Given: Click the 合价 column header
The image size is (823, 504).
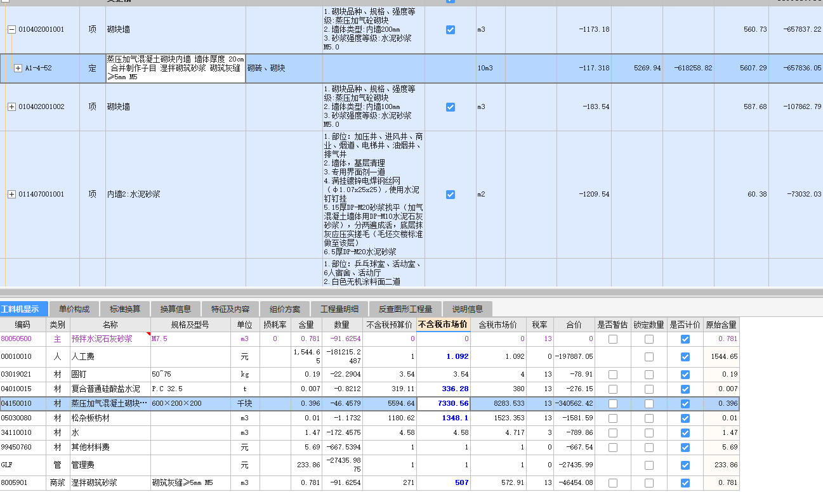Looking at the screenshot, I should click(x=574, y=325).
